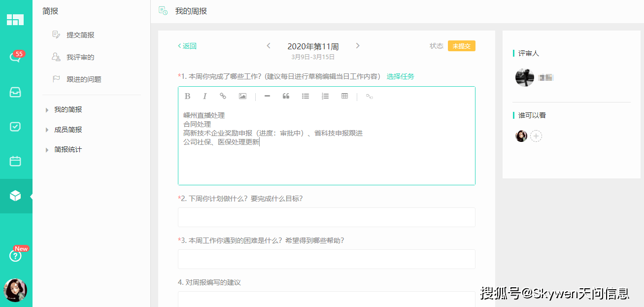Image resolution: width=644 pixels, height=307 pixels.
Task: Click the Bold formatting icon
Action: tap(187, 96)
